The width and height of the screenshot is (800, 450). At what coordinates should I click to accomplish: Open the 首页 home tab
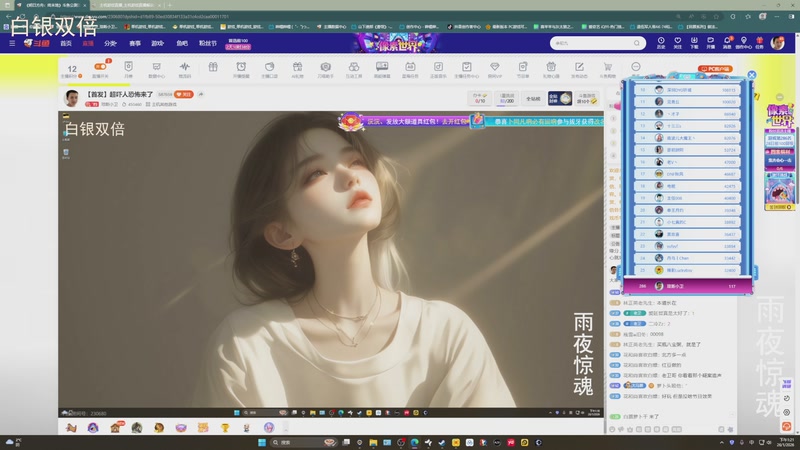point(65,43)
